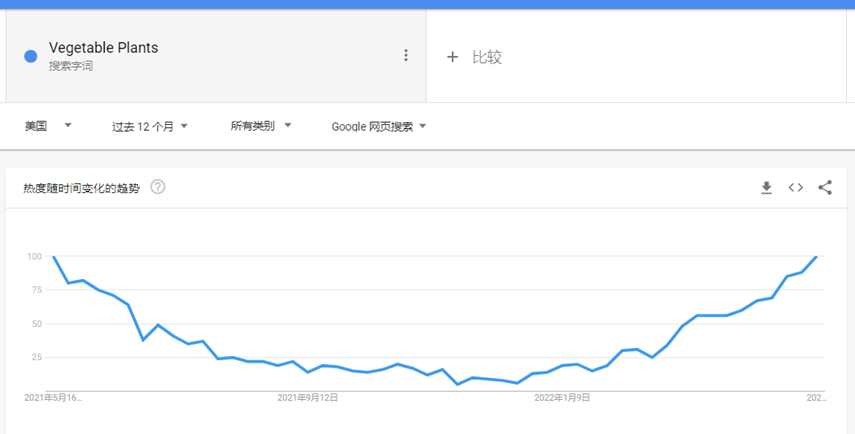Screen dimensions: 855x434
Task: Open the Google 网页搜索 search type dropdown
Action: [x=379, y=126]
